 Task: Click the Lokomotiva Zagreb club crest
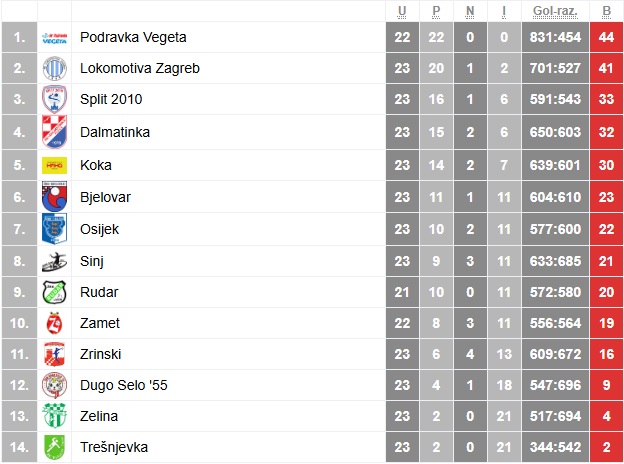pyautogui.click(x=55, y=68)
